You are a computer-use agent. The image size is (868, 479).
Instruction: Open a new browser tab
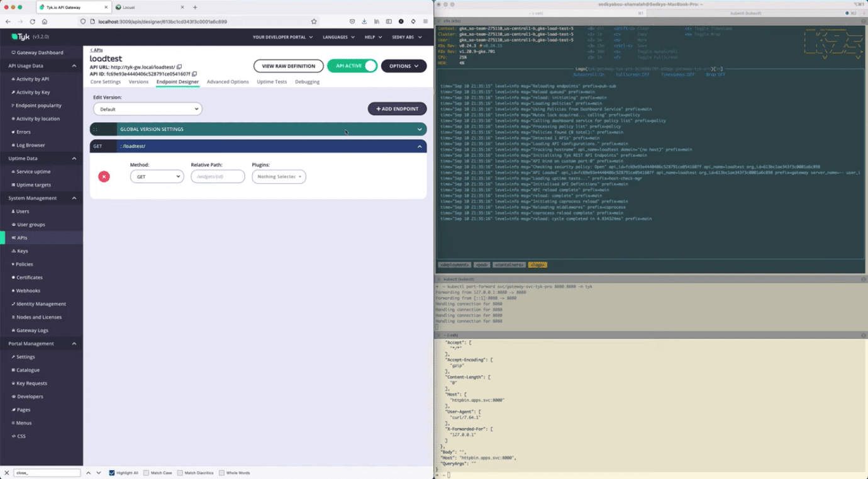195,8
